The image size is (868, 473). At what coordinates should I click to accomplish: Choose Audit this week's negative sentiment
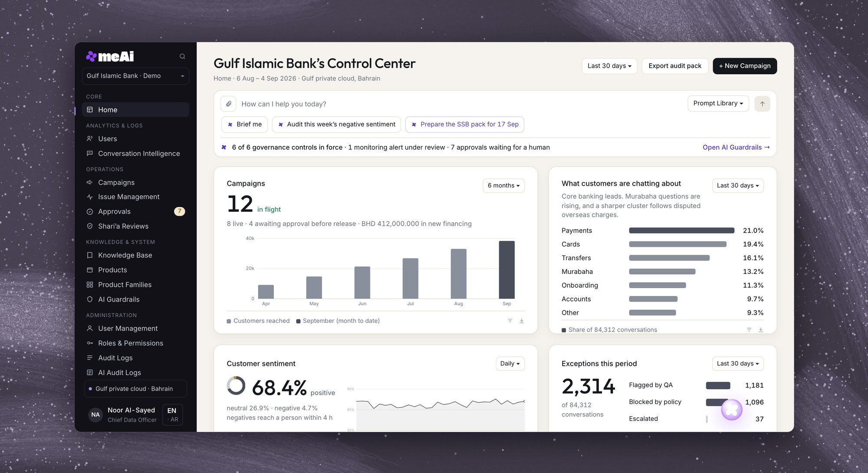336,125
